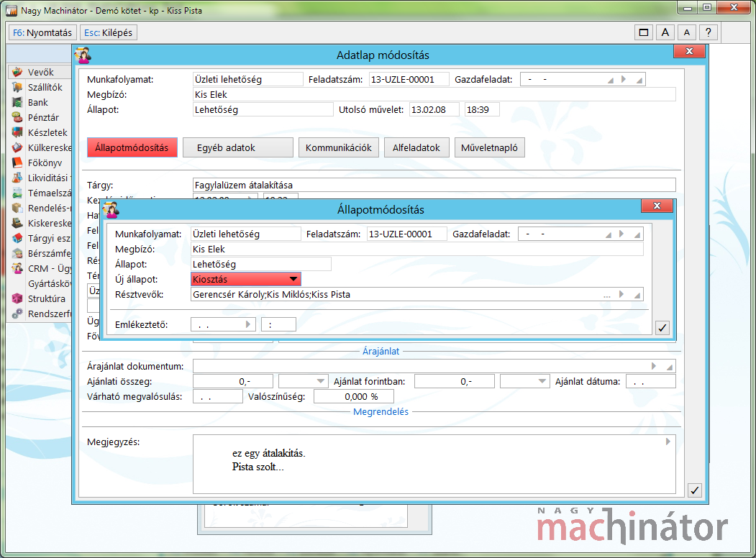Click the Emlékeztető time field
The height and width of the screenshot is (558, 756).
pyautogui.click(x=278, y=324)
